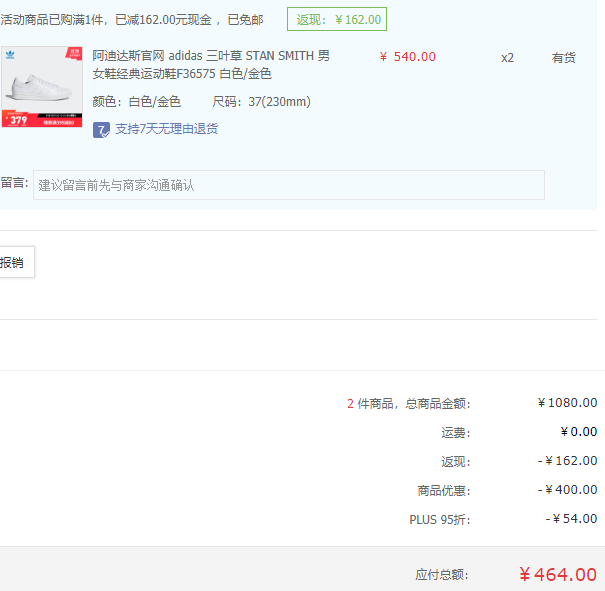Click the promo text 活动商品已购满1件

point(54,20)
